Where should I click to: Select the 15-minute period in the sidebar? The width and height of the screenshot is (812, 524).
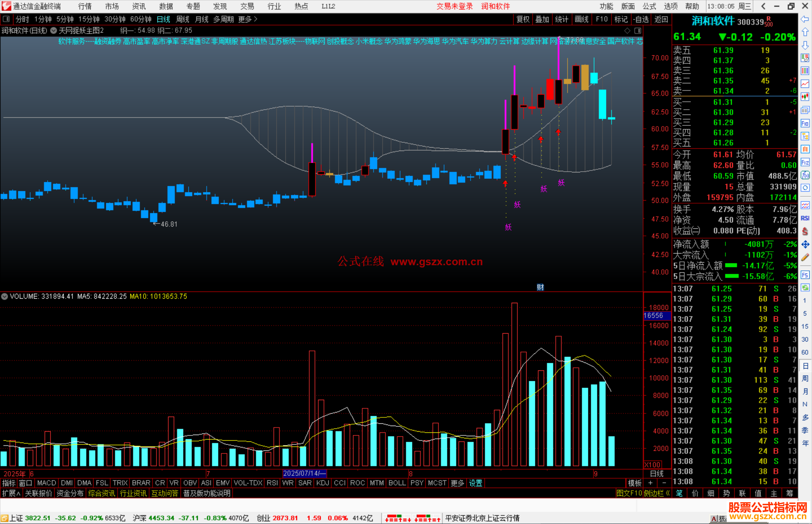(x=805, y=326)
